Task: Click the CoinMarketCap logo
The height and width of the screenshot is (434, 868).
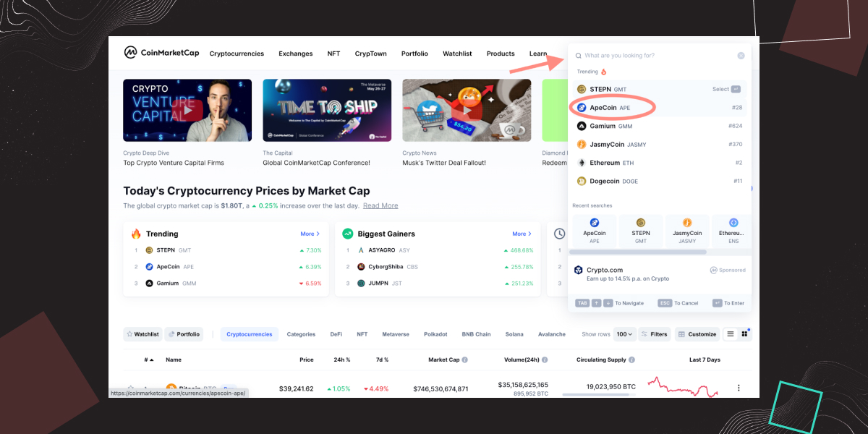Action: tap(161, 53)
